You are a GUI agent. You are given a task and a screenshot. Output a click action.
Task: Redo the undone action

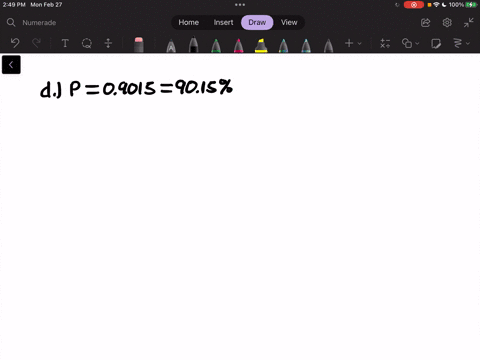(36, 43)
